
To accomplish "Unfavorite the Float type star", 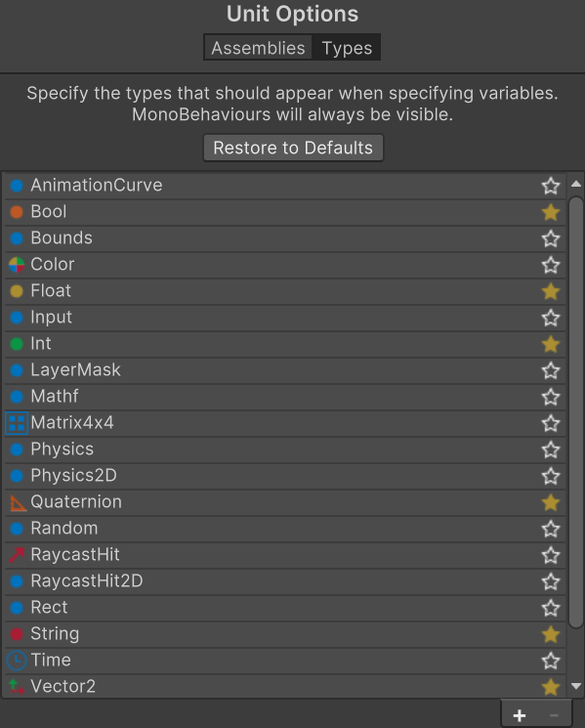I will tap(551, 291).
